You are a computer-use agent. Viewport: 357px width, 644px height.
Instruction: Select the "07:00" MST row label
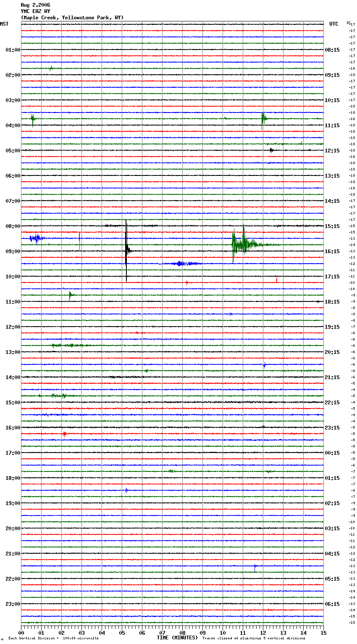pyautogui.click(x=13, y=201)
